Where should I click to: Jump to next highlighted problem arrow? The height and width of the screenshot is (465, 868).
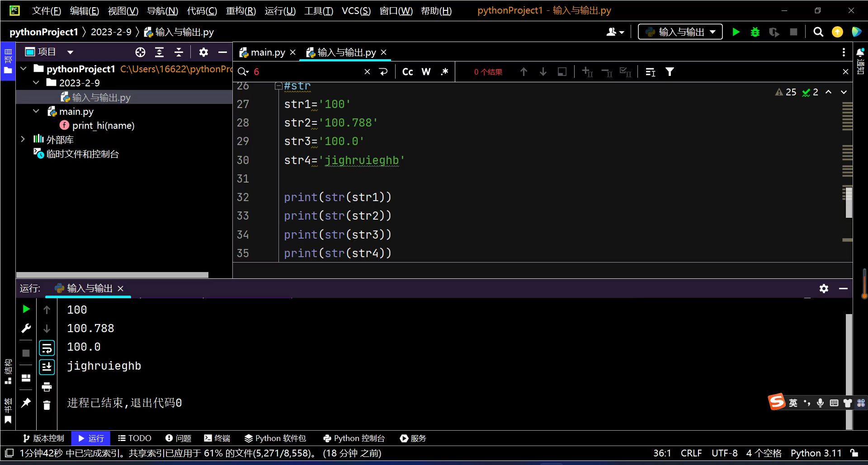[x=844, y=92]
